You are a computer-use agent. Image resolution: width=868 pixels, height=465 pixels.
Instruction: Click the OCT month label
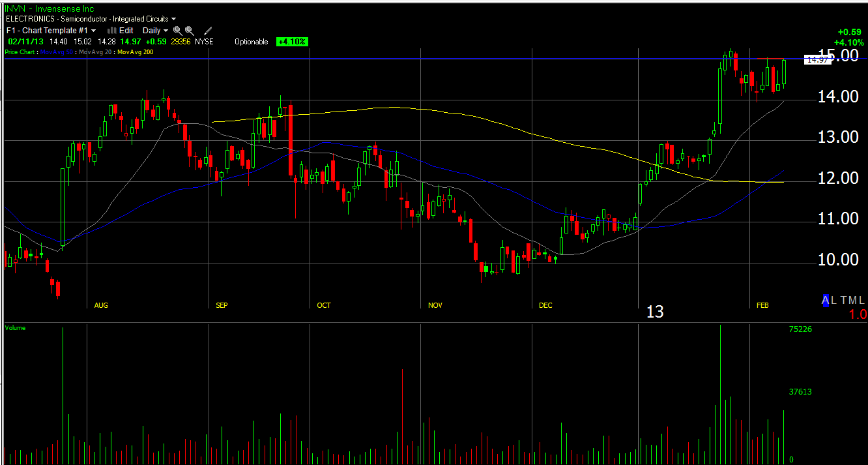click(324, 305)
